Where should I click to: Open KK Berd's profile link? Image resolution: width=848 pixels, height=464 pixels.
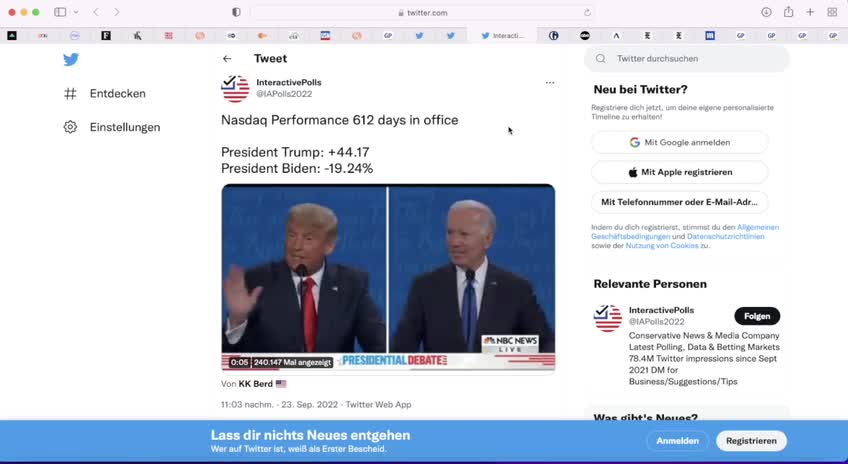coord(256,384)
